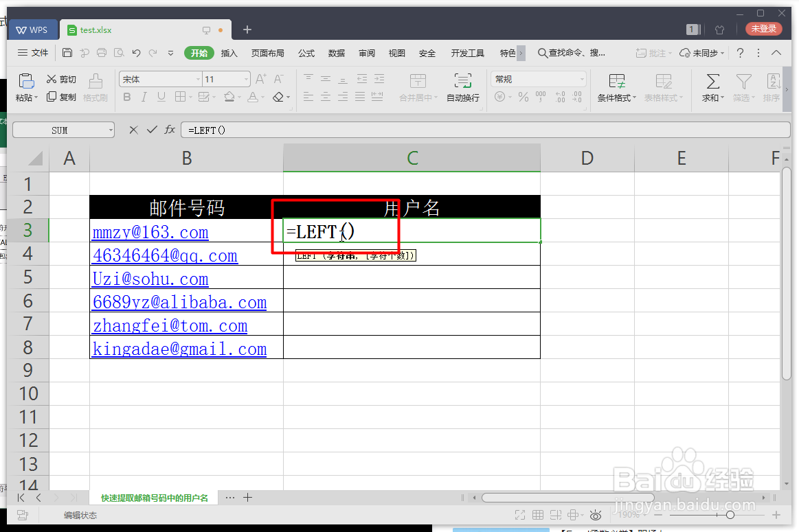
Task: Cancel formula entry with X icon
Action: pos(133,130)
